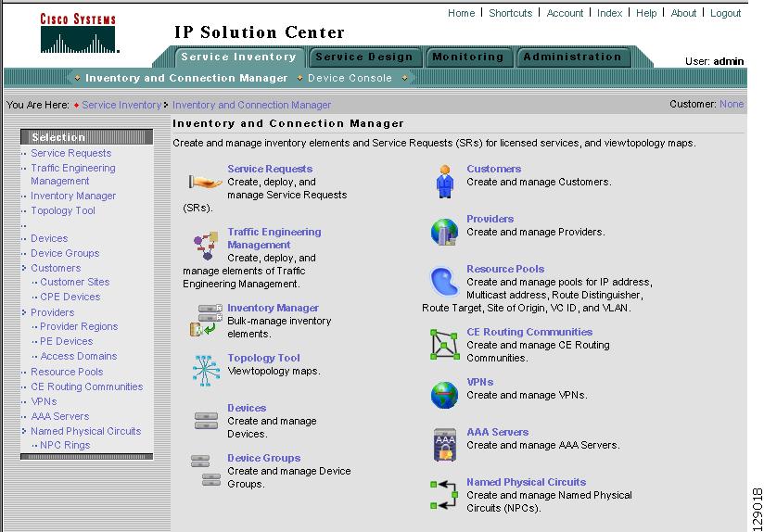This screenshot has width=764, height=532.
Task: Select Resource Pools in the sidebar
Action: click(x=67, y=372)
